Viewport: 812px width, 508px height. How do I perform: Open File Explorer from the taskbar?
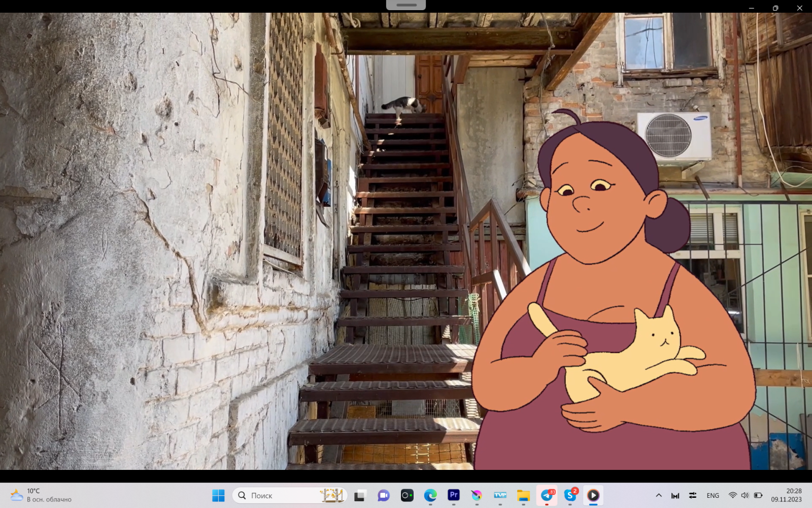tap(523, 495)
